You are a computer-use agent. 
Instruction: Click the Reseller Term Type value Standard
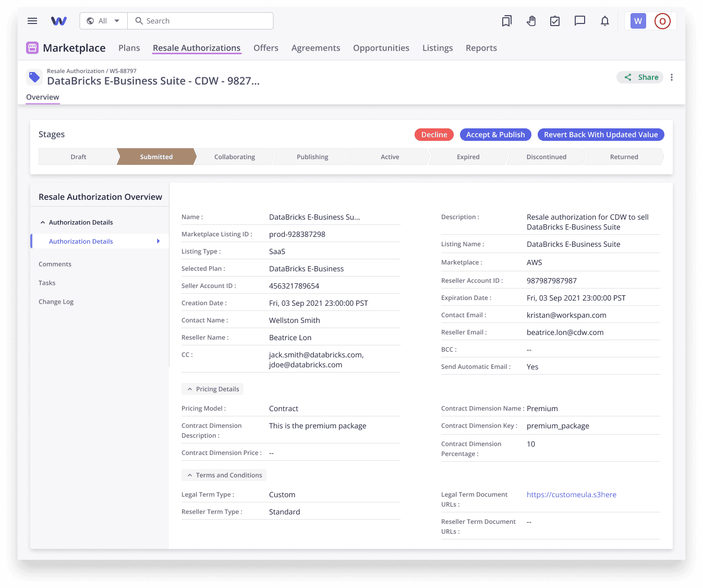click(285, 512)
